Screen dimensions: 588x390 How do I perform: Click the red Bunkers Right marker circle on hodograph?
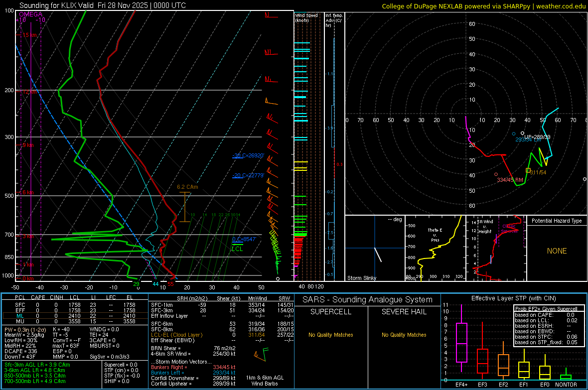pyautogui.click(x=496, y=174)
